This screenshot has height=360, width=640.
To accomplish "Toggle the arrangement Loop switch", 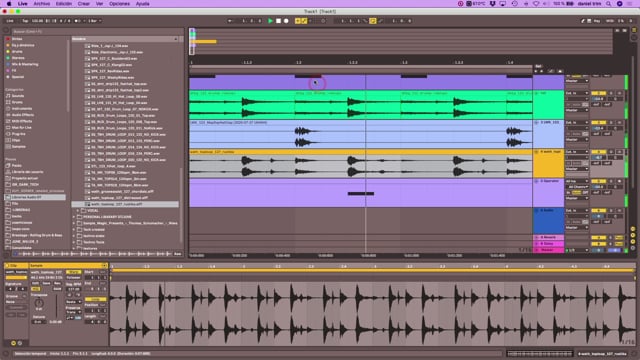I will click(373, 21).
